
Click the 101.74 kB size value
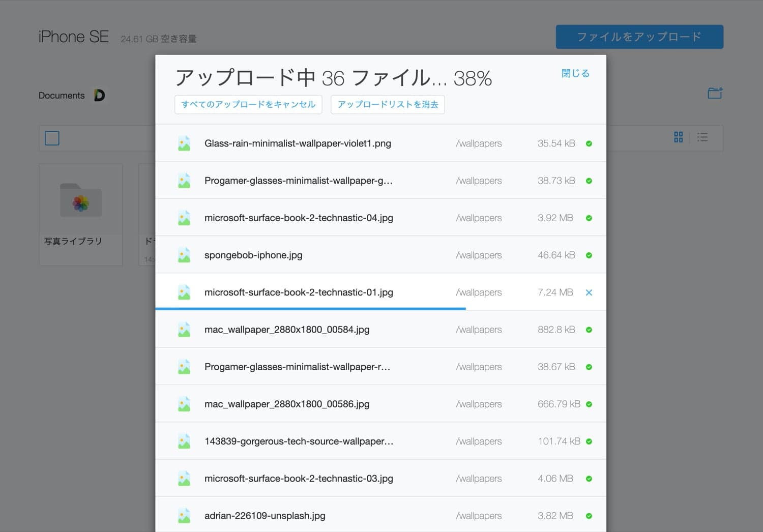tap(559, 441)
